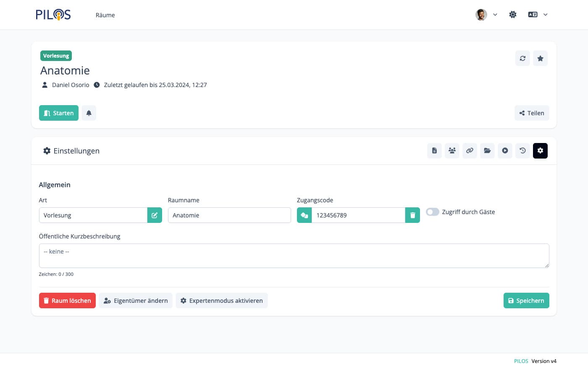The height and width of the screenshot is (368, 588).
Task: Select the Einstellungen gear tab
Action: [540, 151]
